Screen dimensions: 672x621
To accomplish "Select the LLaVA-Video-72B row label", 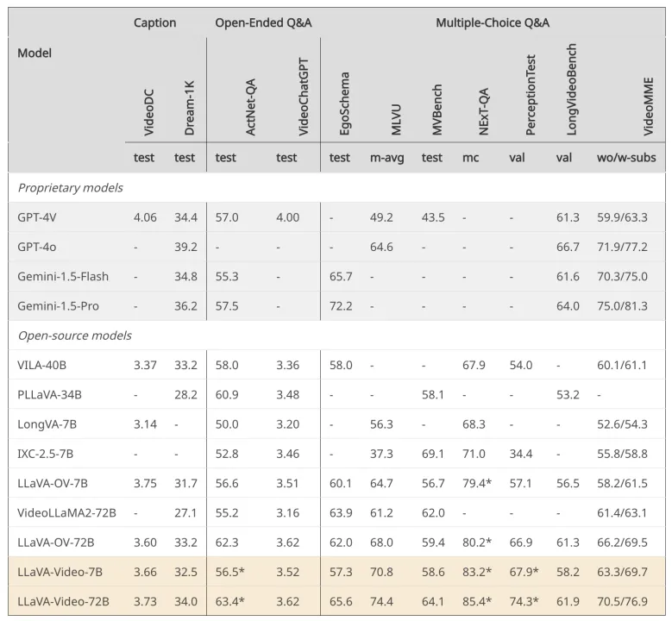I will (63, 602).
